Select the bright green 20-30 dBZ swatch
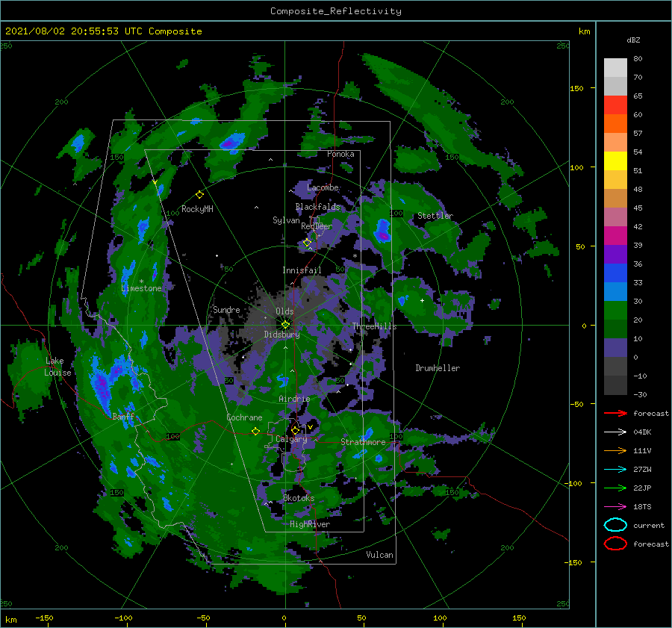 tap(615, 311)
